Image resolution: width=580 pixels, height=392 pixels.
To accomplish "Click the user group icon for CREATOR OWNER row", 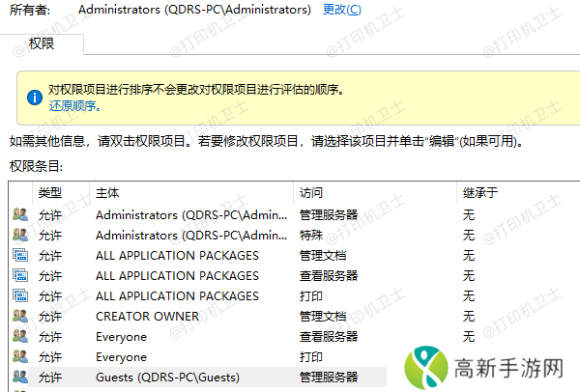I will [20, 316].
